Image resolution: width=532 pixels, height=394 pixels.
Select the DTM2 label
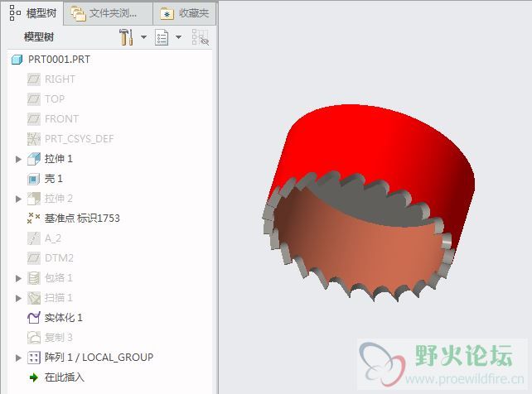pyautogui.click(x=59, y=258)
